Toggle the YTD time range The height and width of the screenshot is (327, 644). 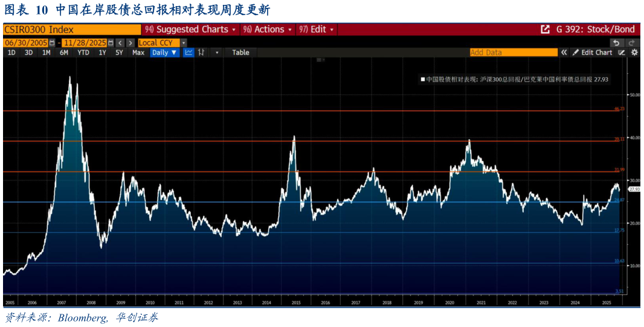[83, 53]
